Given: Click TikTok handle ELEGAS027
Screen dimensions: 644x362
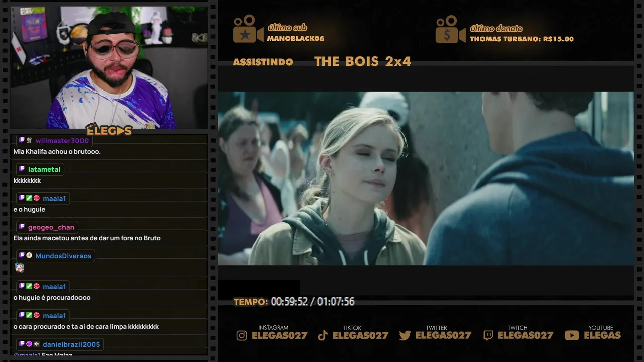Looking at the screenshot, I should 361,335.
